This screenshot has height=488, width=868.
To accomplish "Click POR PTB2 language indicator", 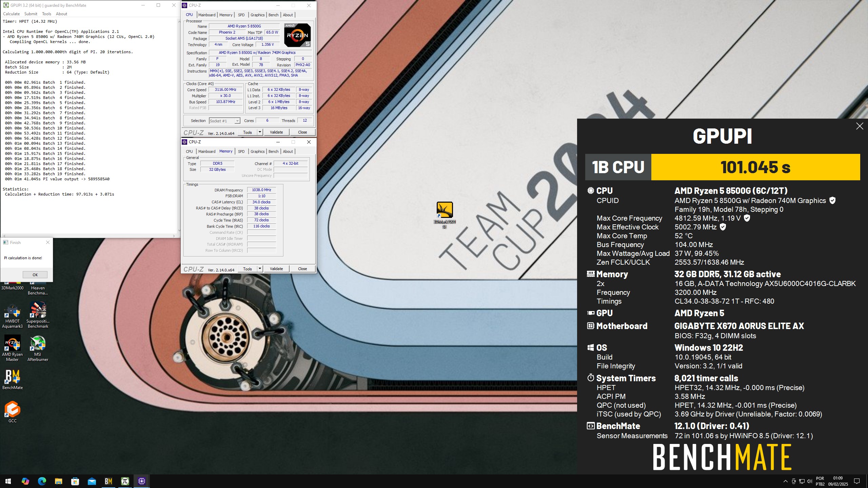I will [x=820, y=481].
